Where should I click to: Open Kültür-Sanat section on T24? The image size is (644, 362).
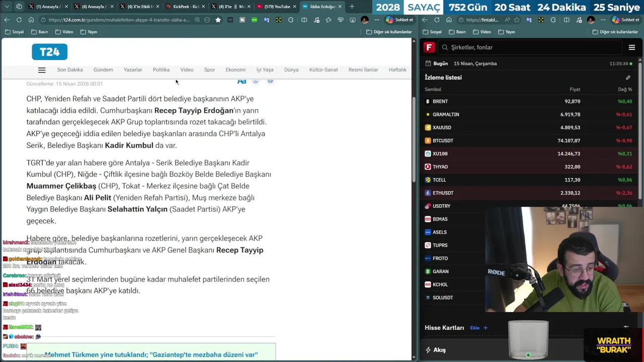[x=324, y=70]
